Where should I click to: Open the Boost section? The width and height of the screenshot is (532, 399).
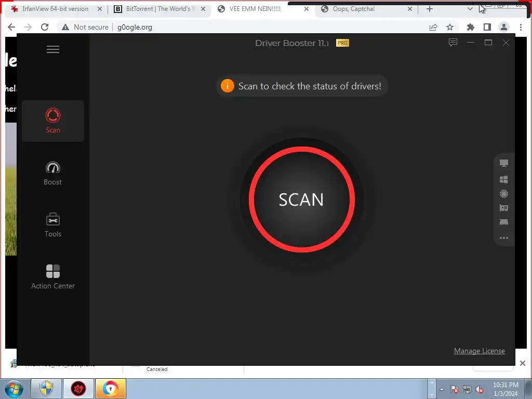[x=53, y=173]
